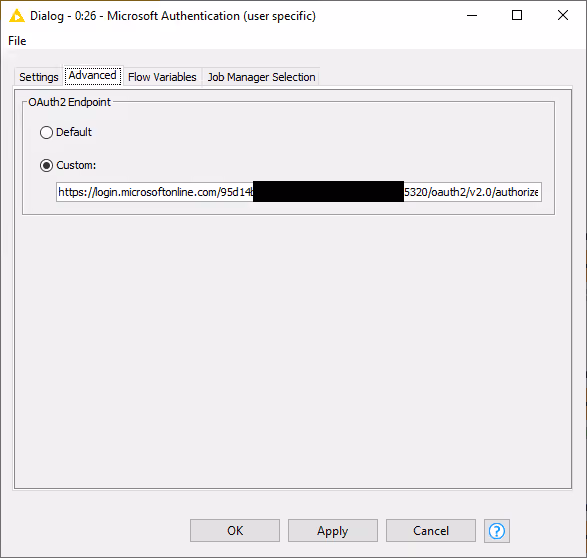Confirm settings with the OK button

point(235,531)
